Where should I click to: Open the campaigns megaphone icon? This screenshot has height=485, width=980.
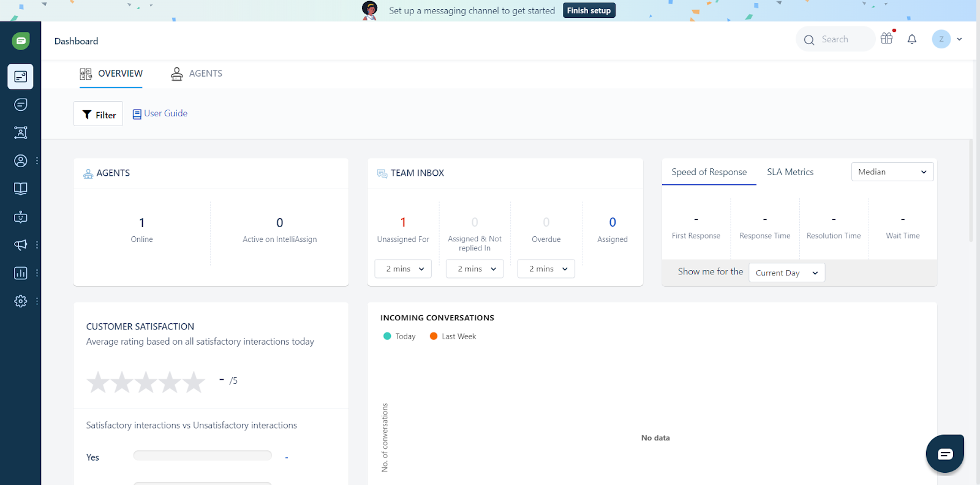[x=20, y=245]
